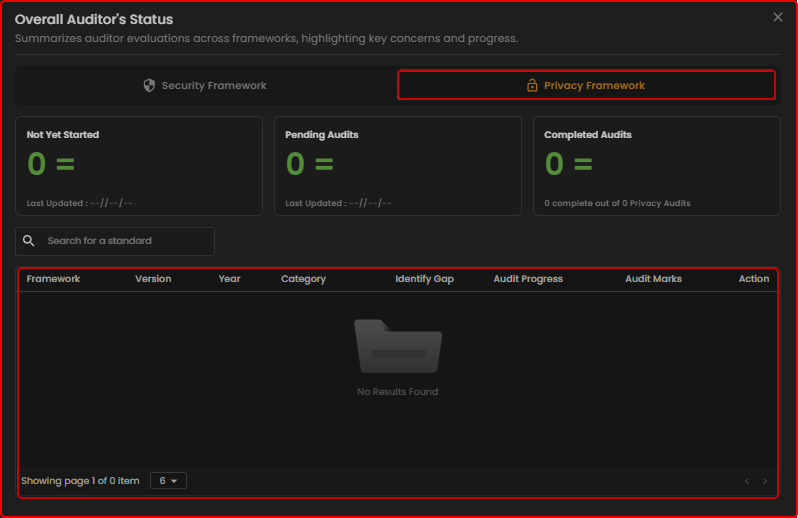Click the lock icon on Privacy Framework

coord(532,86)
